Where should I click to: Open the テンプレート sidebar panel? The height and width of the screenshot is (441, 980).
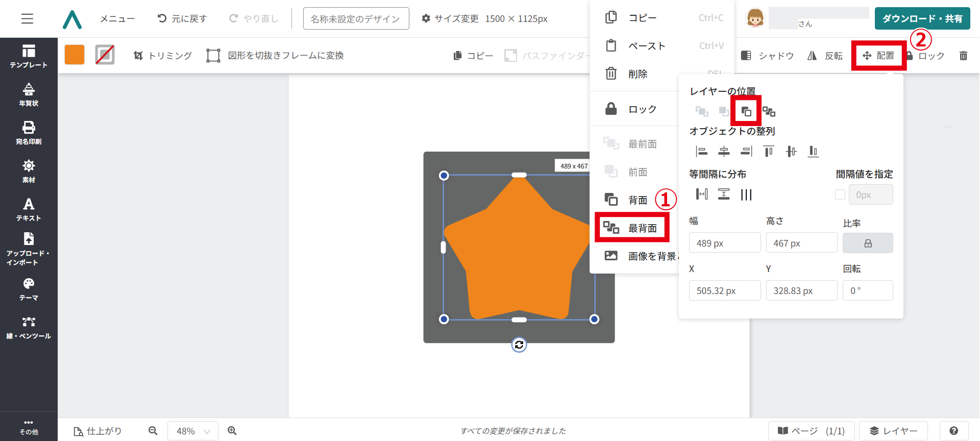(x=29, y=56)
